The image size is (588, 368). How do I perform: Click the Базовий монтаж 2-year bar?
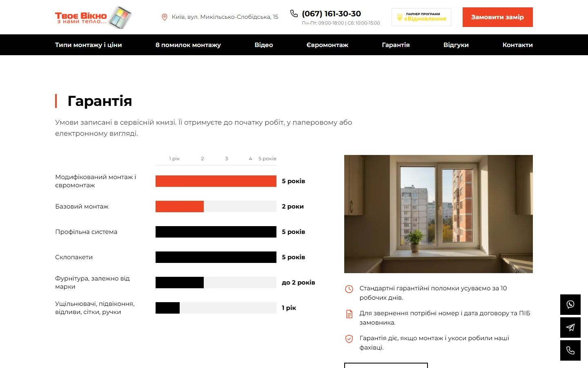180,206
